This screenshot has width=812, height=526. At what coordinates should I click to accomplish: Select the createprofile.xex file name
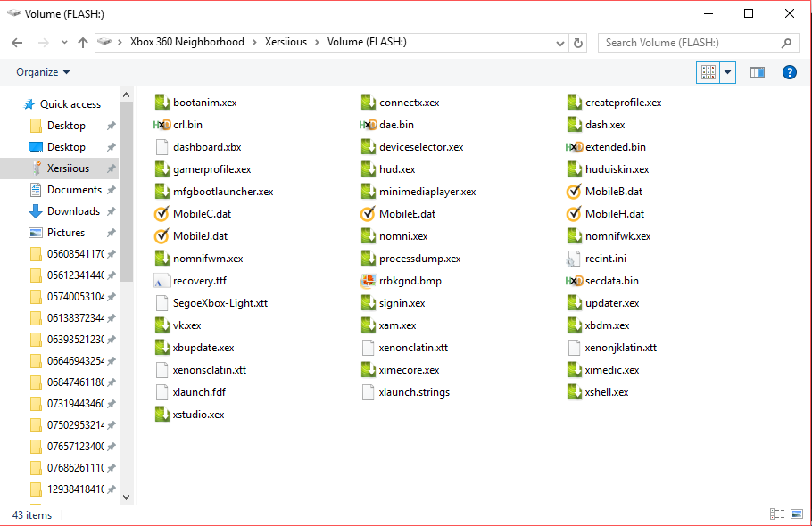624,103
